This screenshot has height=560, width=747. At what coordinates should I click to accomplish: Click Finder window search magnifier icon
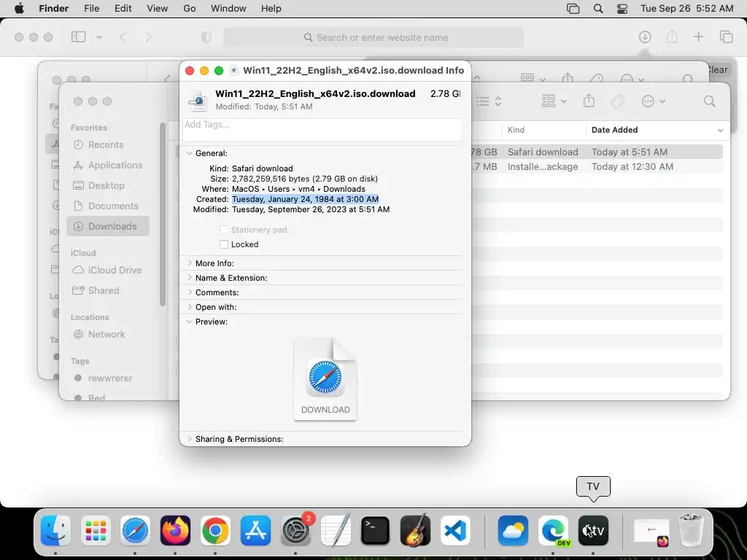coord(709,101)
